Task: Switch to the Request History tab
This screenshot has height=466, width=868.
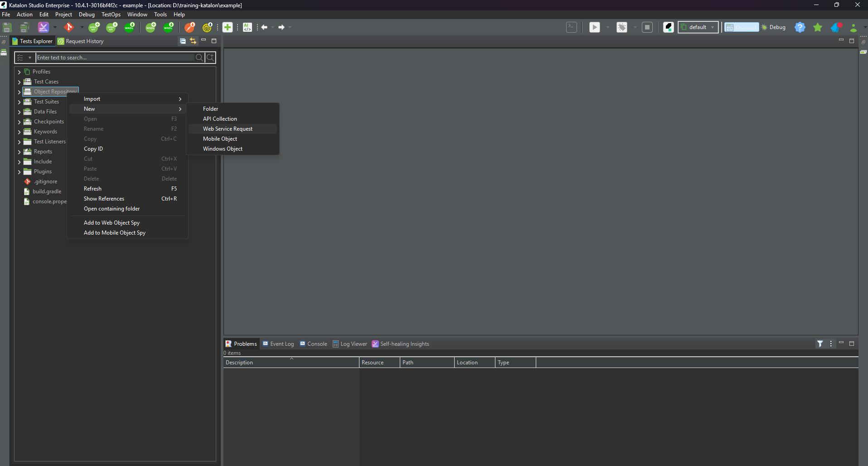Action: click(84, 41)
